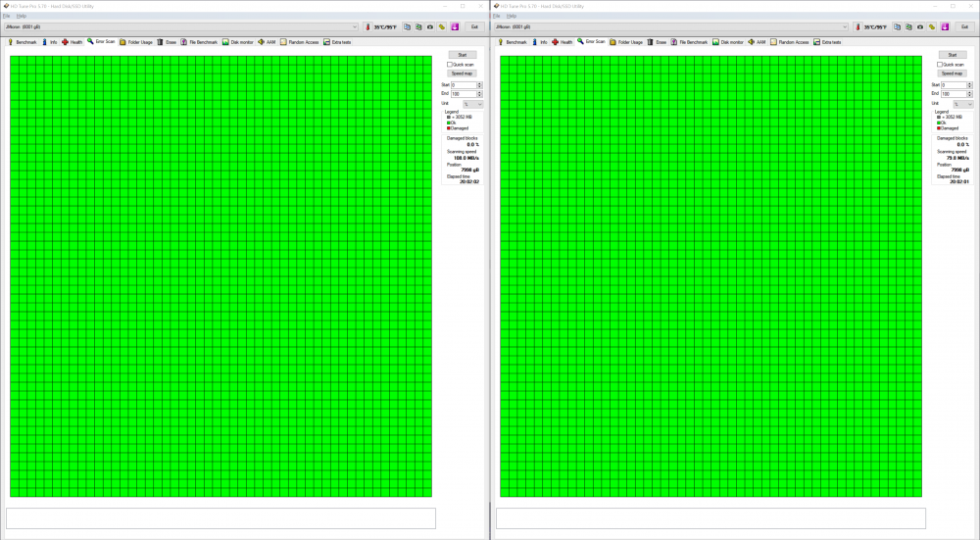The height and width of the screenshot is (540, 980).
Task: Enable Quick scan checkbox in right window
Action: [x=940, y=65]
